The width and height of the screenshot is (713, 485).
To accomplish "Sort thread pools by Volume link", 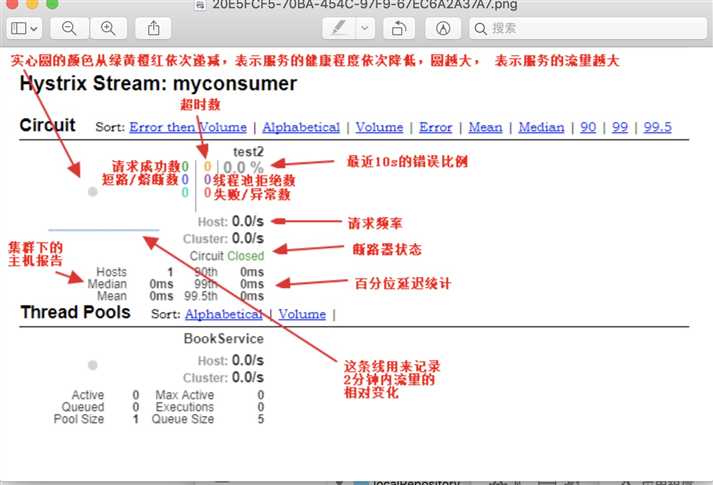I will [302, 314].
